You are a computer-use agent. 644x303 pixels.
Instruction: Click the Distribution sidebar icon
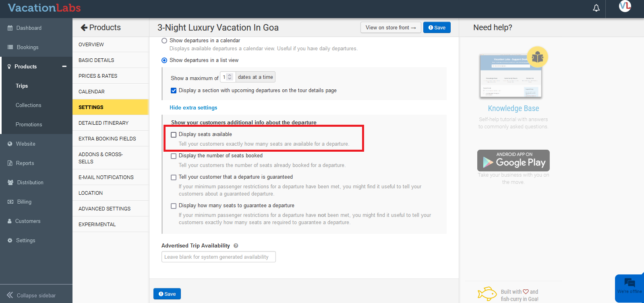coord(10,183)
